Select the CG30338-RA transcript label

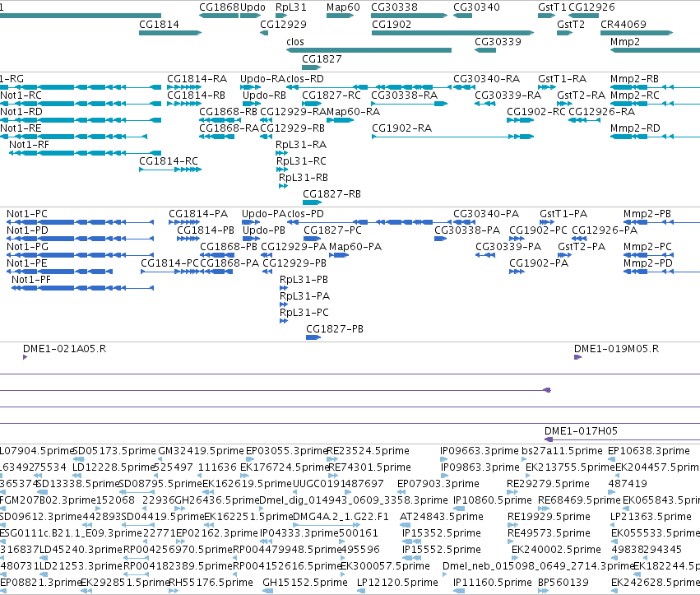(x=405, y=95)
